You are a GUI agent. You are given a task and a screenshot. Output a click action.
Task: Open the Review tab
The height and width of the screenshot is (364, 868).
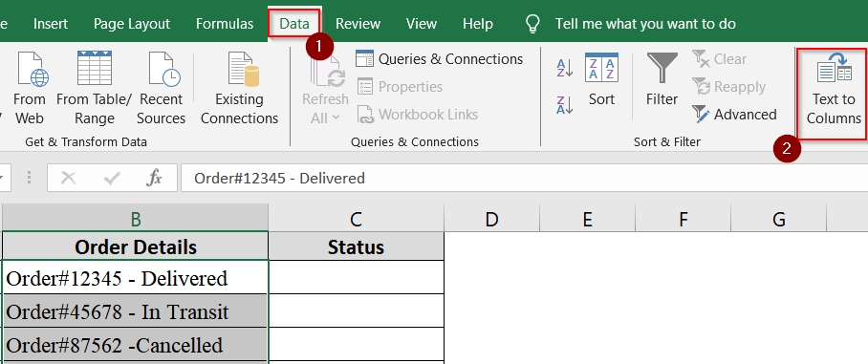pos(358,24)
